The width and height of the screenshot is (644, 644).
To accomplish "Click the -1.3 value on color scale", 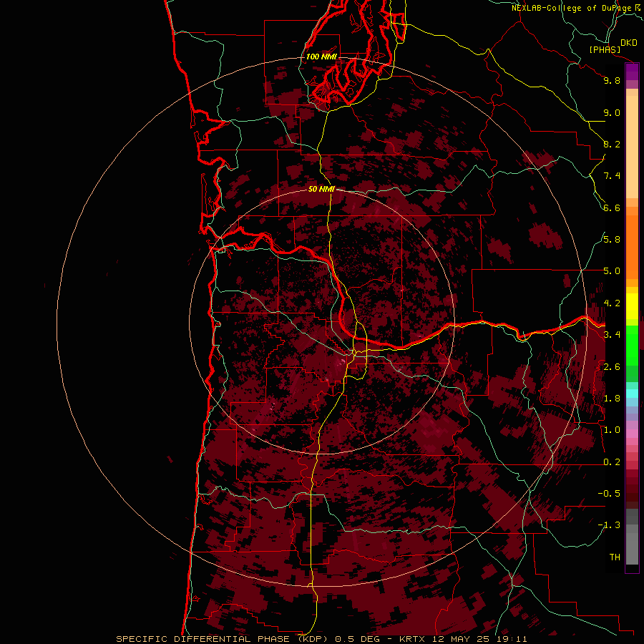I will click(609, 525).
